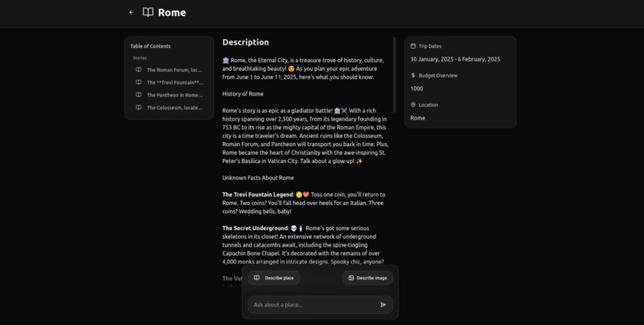The width and height of the screenshot is (644, 325).
Task: Click the book icon beside Rome title
Action: pos(148,12)
